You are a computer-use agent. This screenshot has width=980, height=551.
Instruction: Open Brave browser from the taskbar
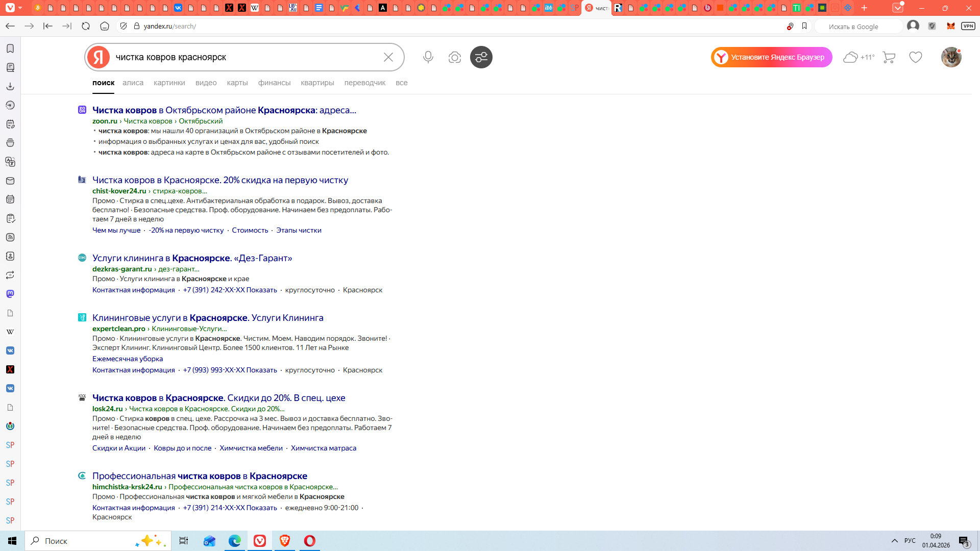tap(284, 541)
